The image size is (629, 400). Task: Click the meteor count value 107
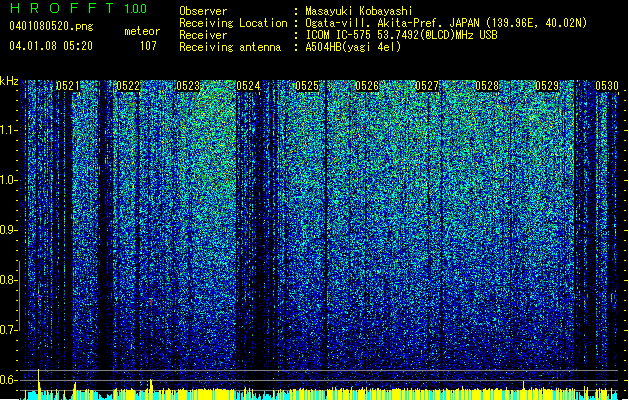pyautogui.click(x=148, y=46)
